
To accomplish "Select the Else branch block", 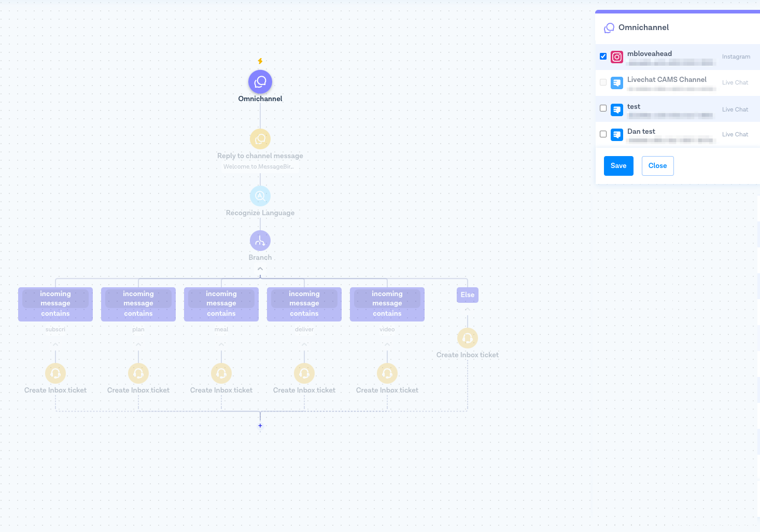I will (468, 295).
